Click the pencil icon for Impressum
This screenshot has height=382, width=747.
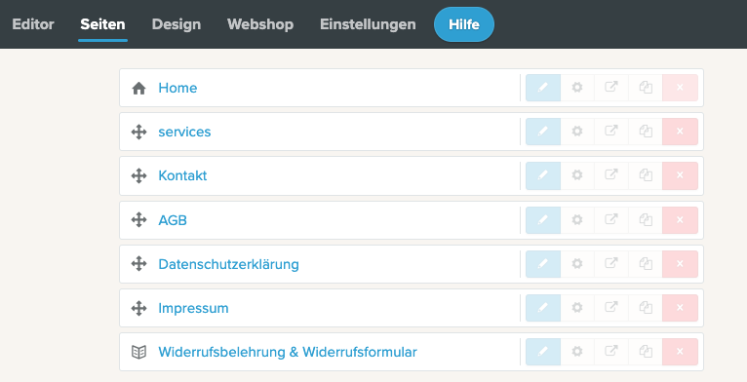coord(543,308)
